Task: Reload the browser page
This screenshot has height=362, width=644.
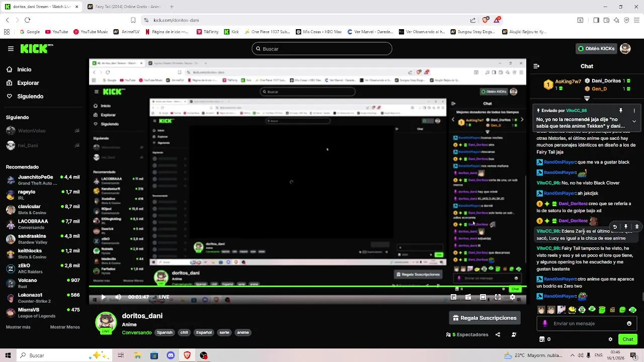Action: (27, 20)
